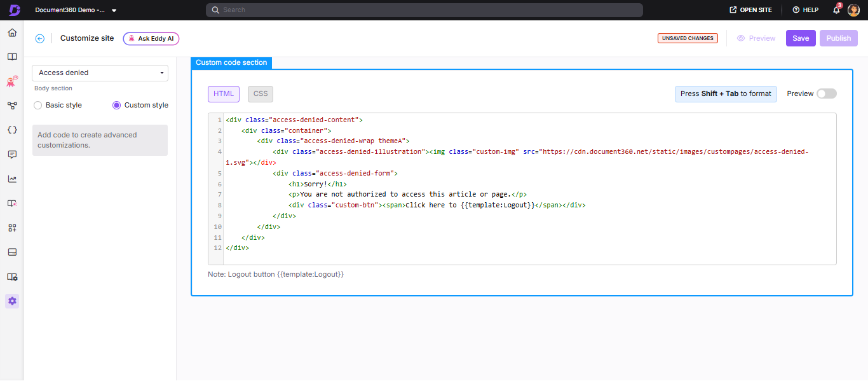Go back using the circled arrow icon
Viewport: 868px width, 381px height.
click(40, 38)
